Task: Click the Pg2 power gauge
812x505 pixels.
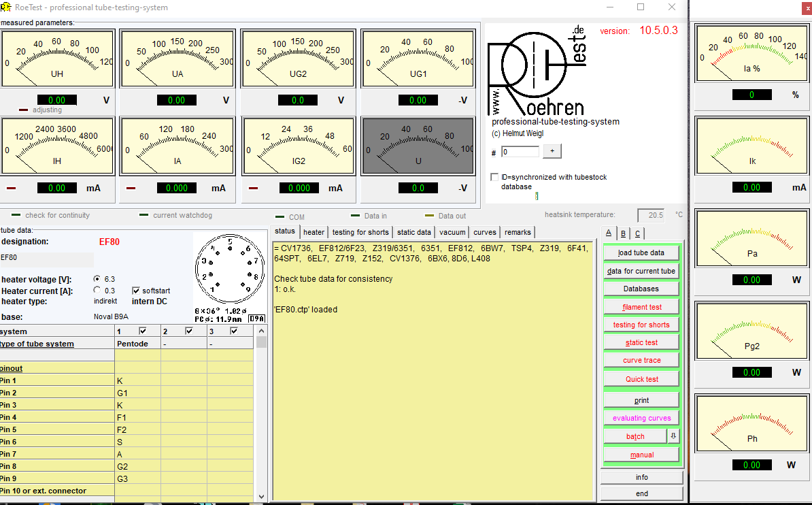Action: 752,331
